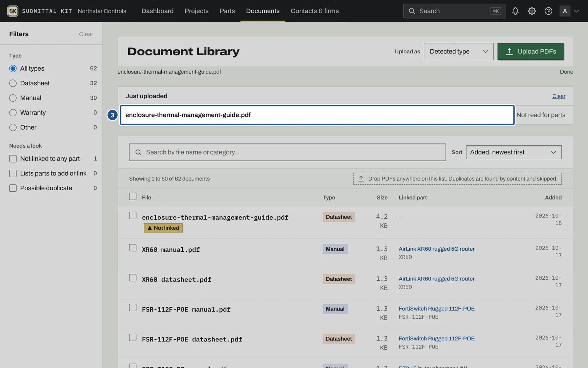Viewport: 588px width, 368px height.
Task: Click the top bar Search field
Action: 454,11
